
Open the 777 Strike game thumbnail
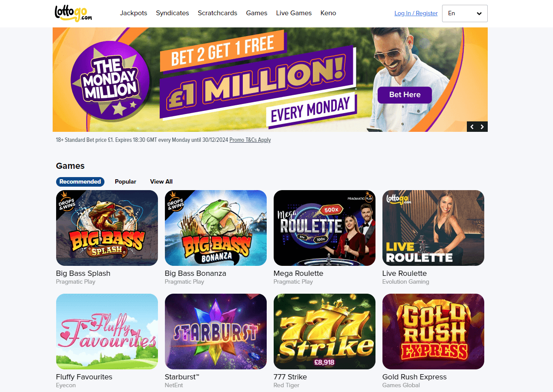325,332
